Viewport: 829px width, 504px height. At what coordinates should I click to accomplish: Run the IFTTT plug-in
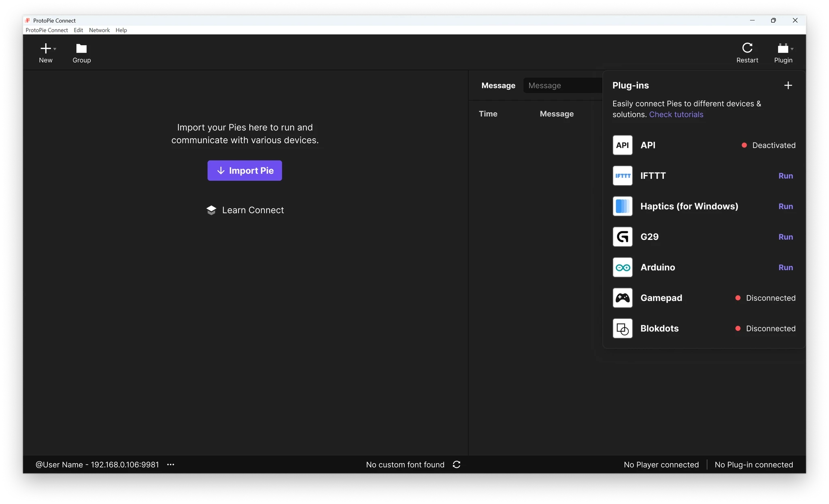pos(786,176)
